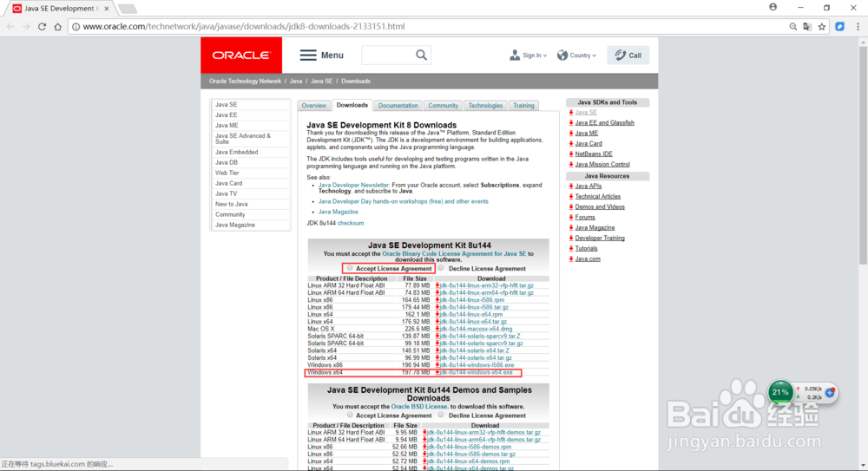Open the Downloads tab

pyautogui.click(x=352, y=105)
